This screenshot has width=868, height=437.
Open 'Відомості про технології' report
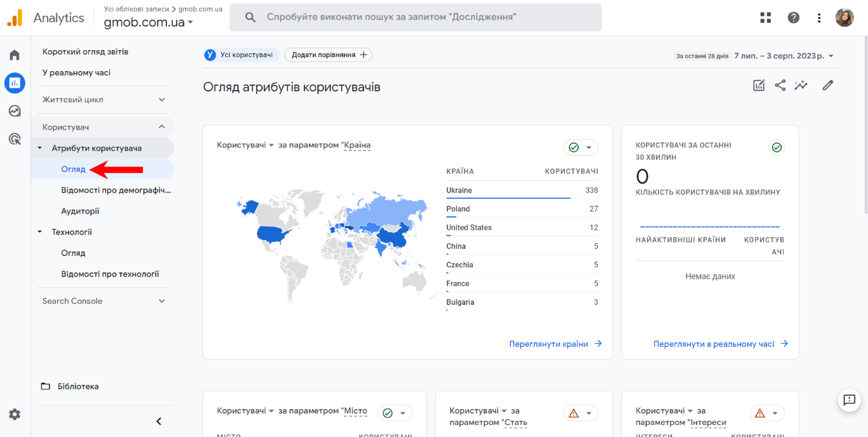(x=102, y=274)
